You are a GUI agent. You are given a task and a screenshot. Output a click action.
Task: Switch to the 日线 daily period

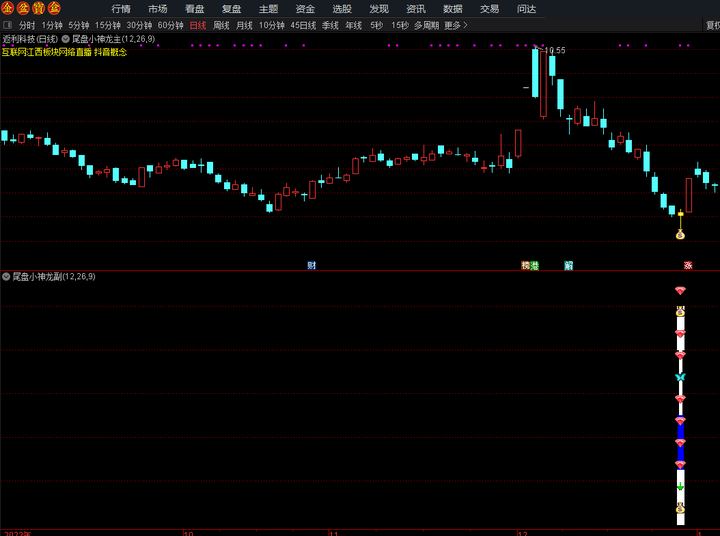point(198,25)
